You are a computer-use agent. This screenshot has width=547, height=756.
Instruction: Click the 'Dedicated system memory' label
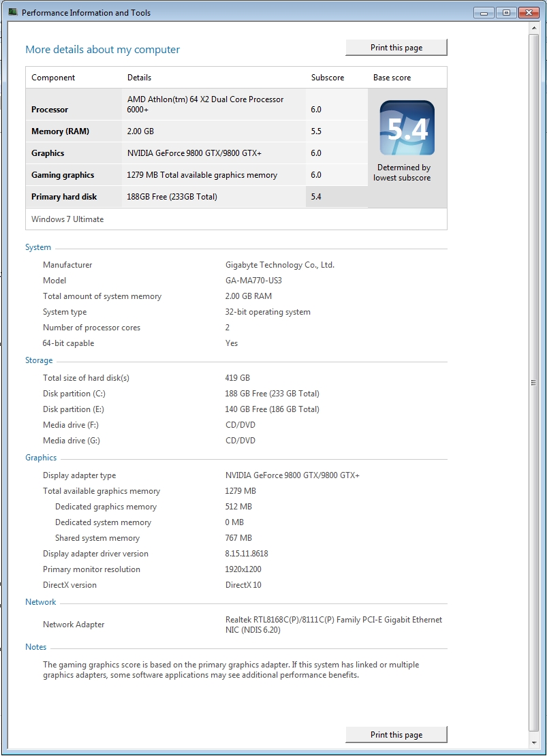pos(104,522)
